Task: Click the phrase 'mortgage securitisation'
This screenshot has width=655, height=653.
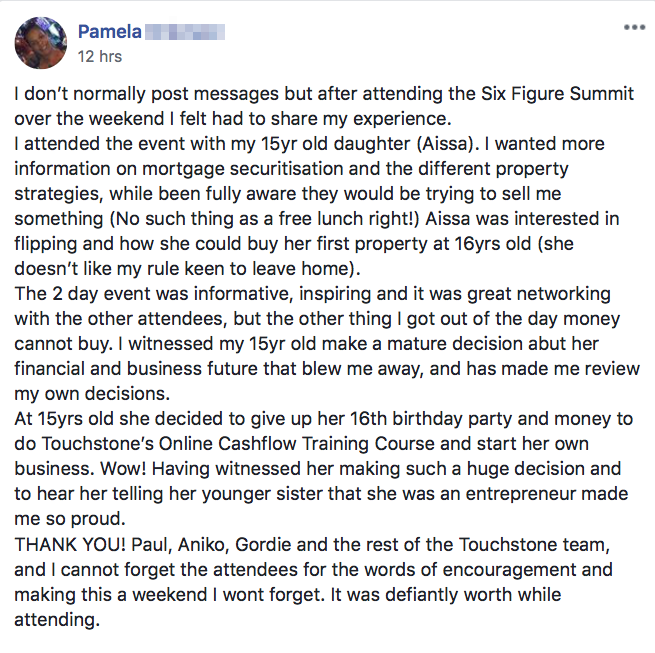Action: point(243,169)
